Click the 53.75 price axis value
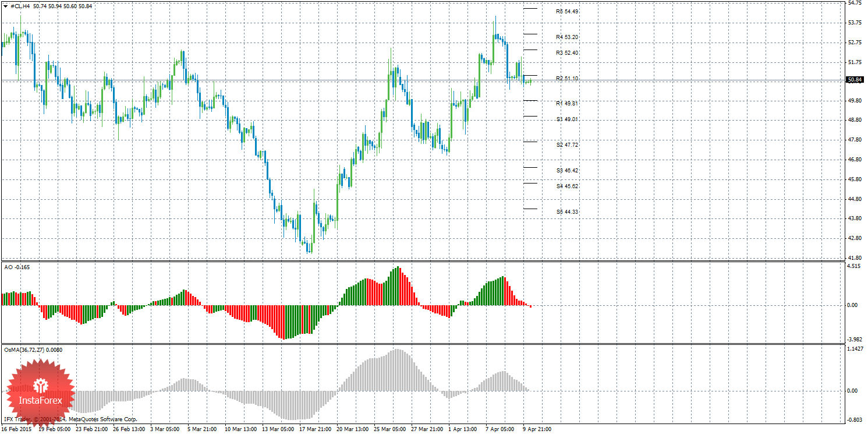This screenshot has width=868, height=434. (x=855, y=23)
